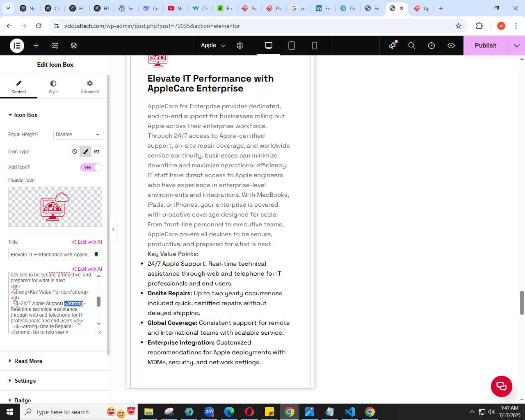Switch to the Advanced tab
The height and width of the screenshot is (420, 525).
[x=90, y=87]
